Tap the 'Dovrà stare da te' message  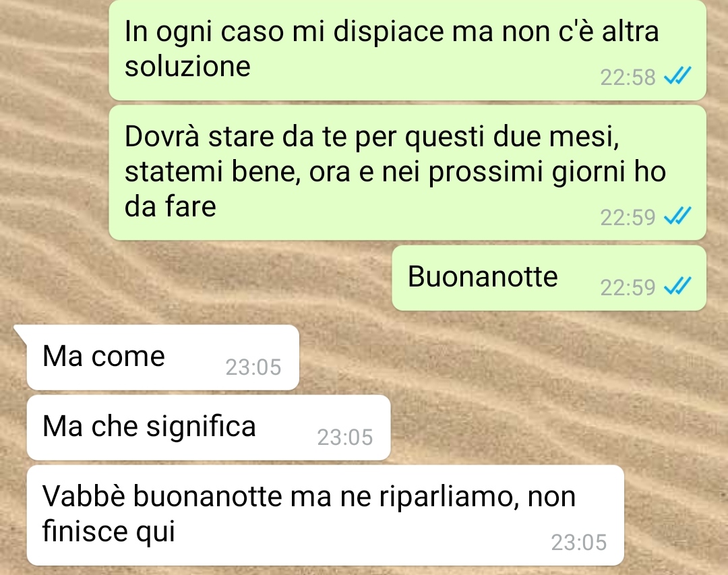click(407, 173)
